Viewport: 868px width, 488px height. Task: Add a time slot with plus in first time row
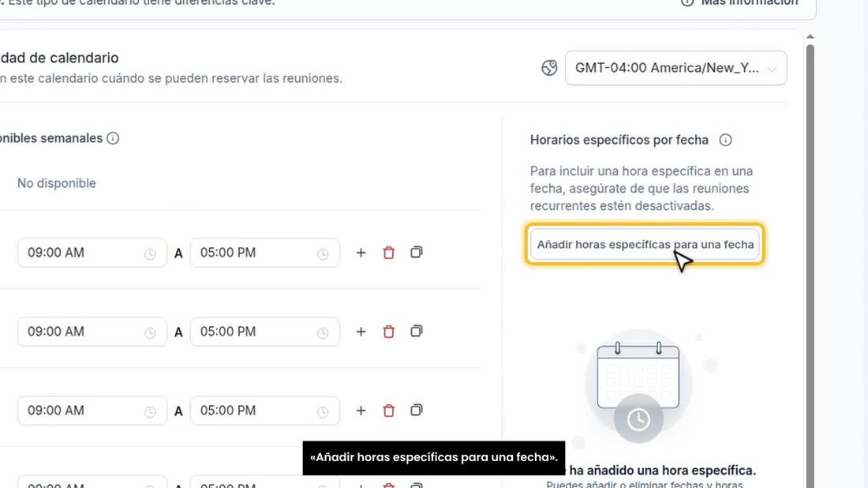point(361,253)
